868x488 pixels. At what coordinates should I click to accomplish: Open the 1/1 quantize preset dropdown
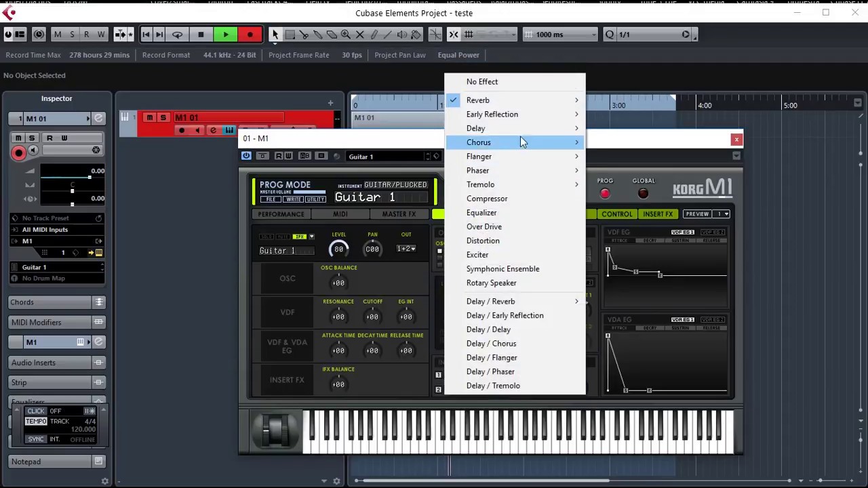[653, 35]
